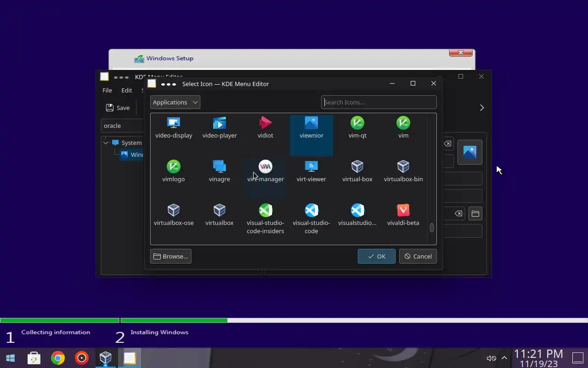Open the Select Icon window menu dots
This screenshot has height=368, width=588.
click(x=169, y=84)
